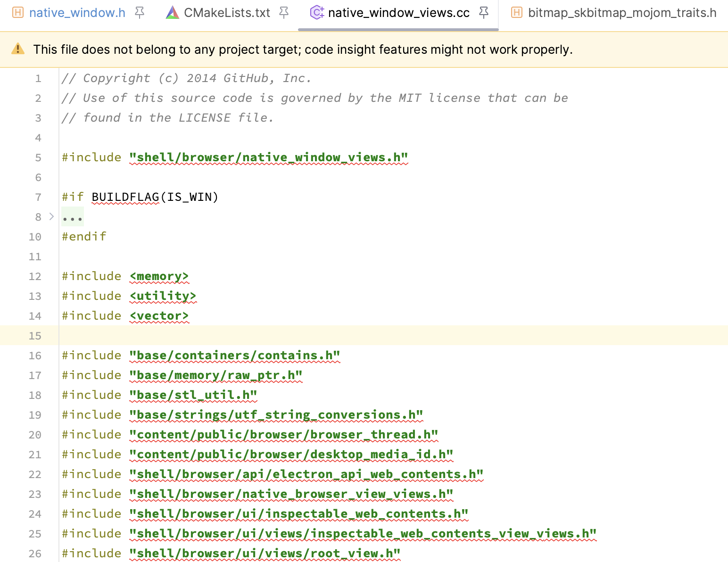Click the memory include on line 12
This screenshot has height=562, width=728.
point(159,276)
